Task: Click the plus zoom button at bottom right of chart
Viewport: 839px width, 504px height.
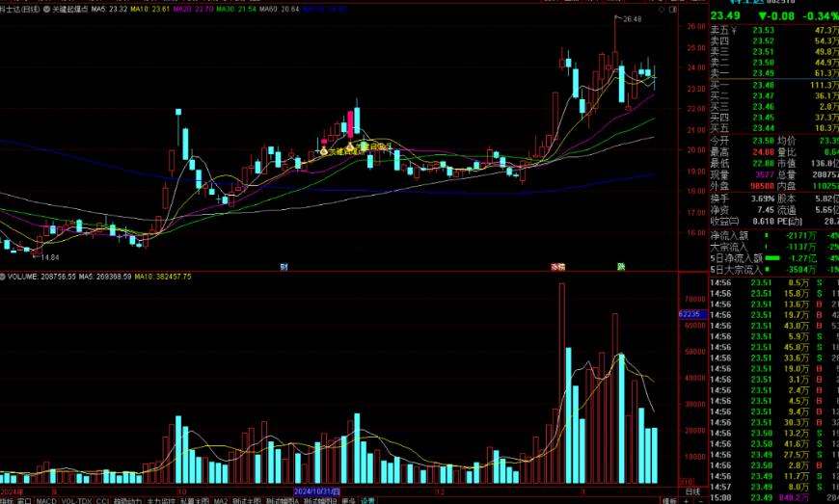Action: 687,501
